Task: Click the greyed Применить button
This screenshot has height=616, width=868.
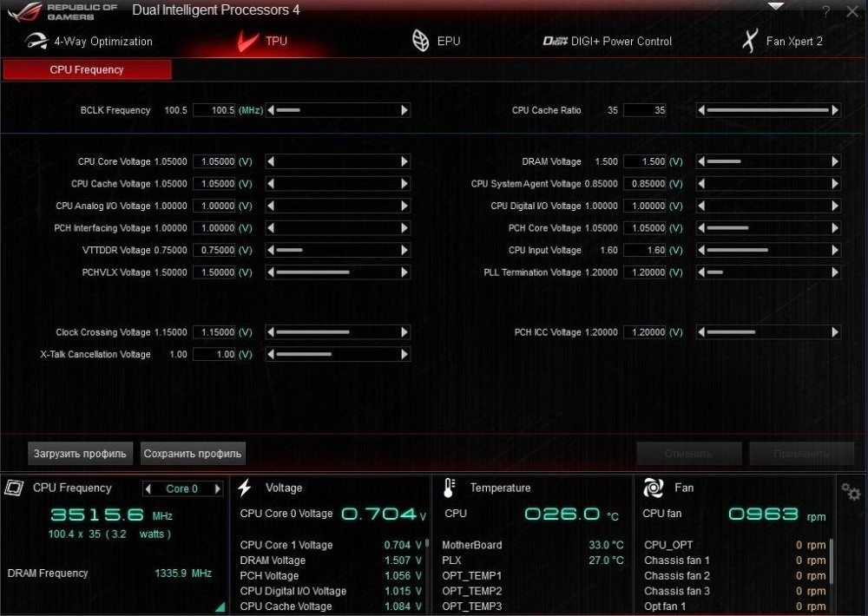Action: click(801, 454)
